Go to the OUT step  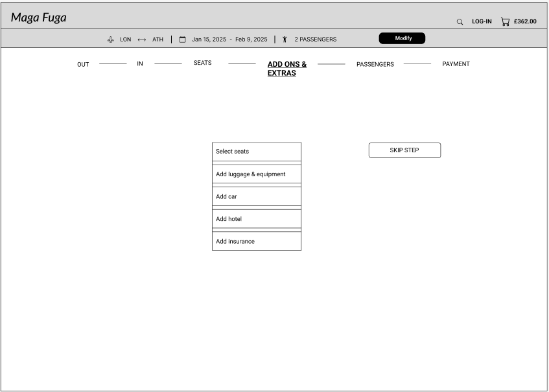click(83, 64)
